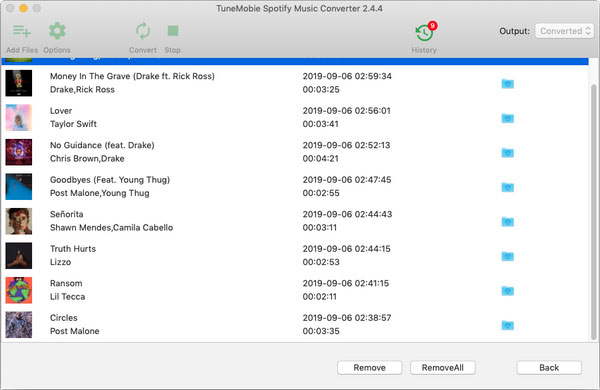The height and width of the screenshot is (390, 600).
Task: Select the Señorita album cover thumbnail
Action: pos(19,221)
